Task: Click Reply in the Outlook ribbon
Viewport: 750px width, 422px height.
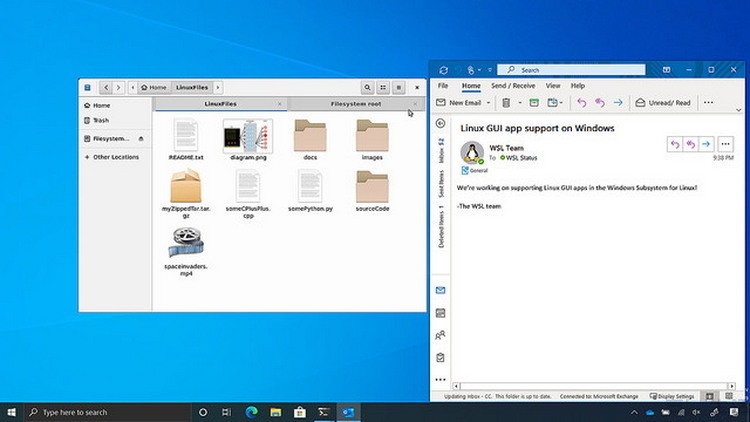Action: (x=581, y=103)
